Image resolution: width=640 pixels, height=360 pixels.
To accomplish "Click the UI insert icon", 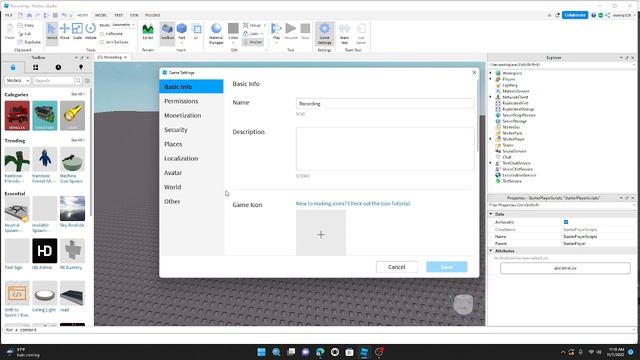I will [196, 31].
